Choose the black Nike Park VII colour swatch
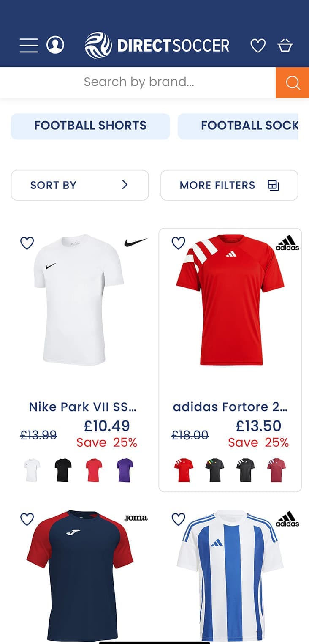 pos(63,470)
